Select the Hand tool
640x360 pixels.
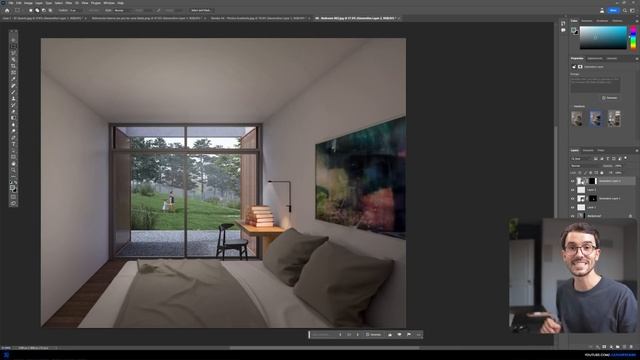click(x=13, y=164)
